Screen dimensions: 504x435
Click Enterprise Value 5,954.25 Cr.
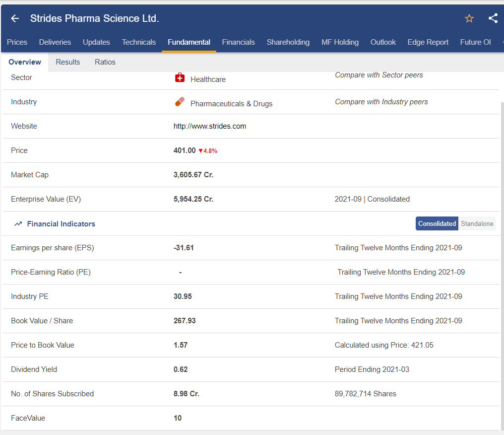[193, 199]
